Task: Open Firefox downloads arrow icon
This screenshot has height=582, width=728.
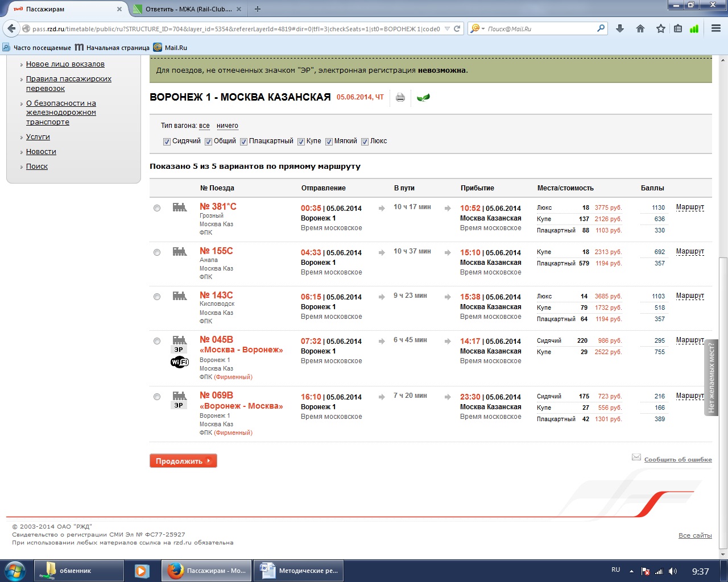Action: click(x=620, y=28)
